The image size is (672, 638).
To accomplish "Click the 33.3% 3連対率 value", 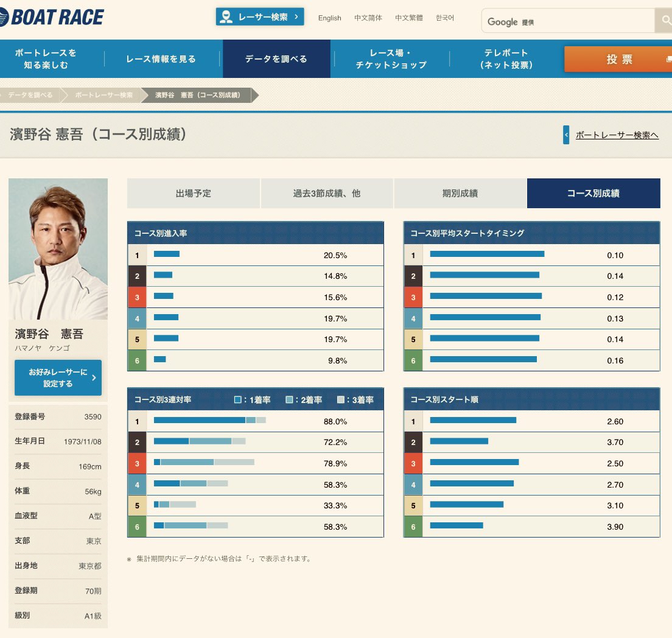I will 335,506.
